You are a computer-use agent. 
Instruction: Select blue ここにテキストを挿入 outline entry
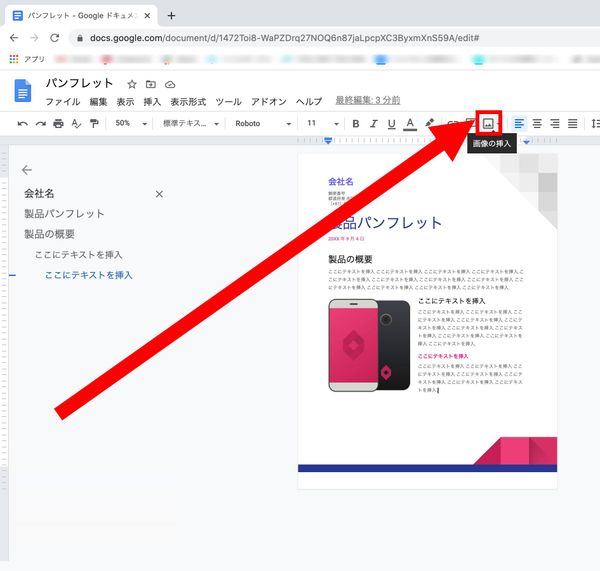[88, 275]
